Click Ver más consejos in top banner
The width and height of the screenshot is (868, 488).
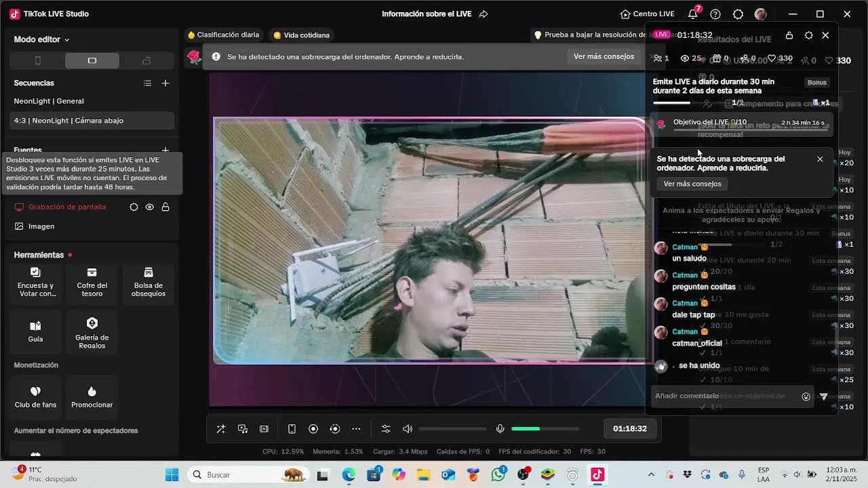click(x=604, y=56)
